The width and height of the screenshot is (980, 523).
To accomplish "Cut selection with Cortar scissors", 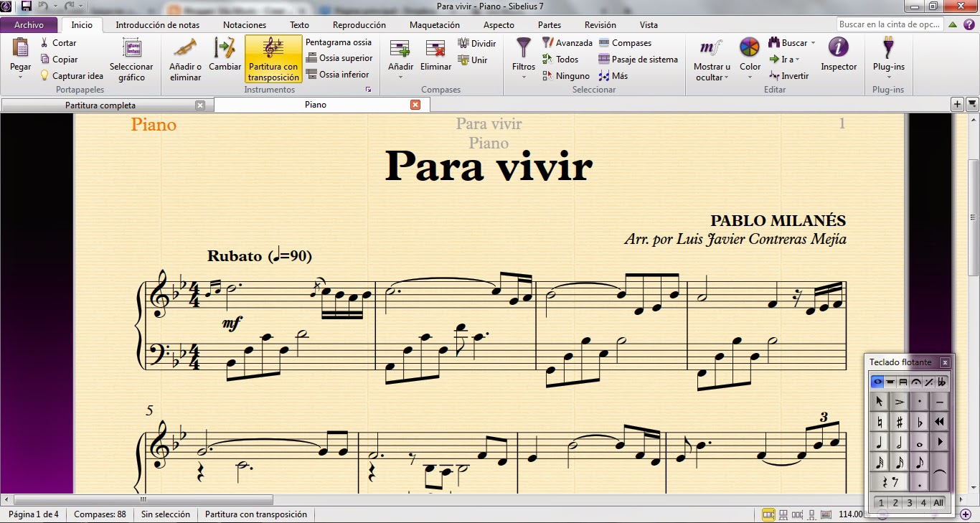I will click(58, 43).
